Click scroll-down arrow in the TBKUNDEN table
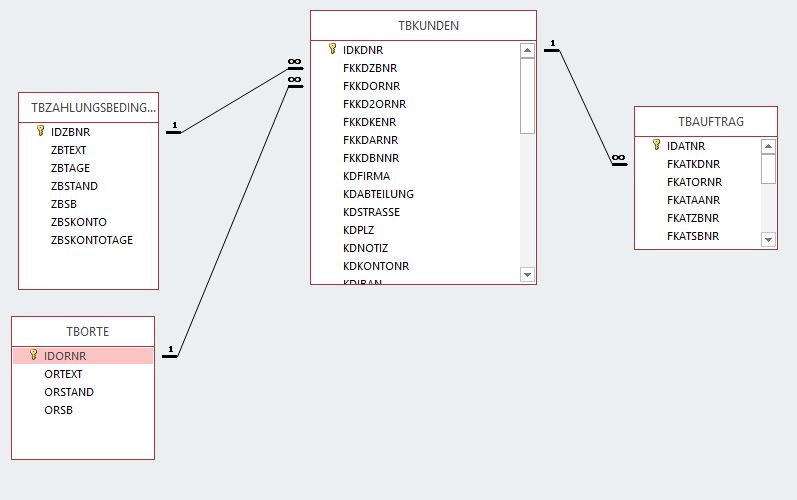The width and height of the screenshot is (797, 500). [x=527, y=275]
